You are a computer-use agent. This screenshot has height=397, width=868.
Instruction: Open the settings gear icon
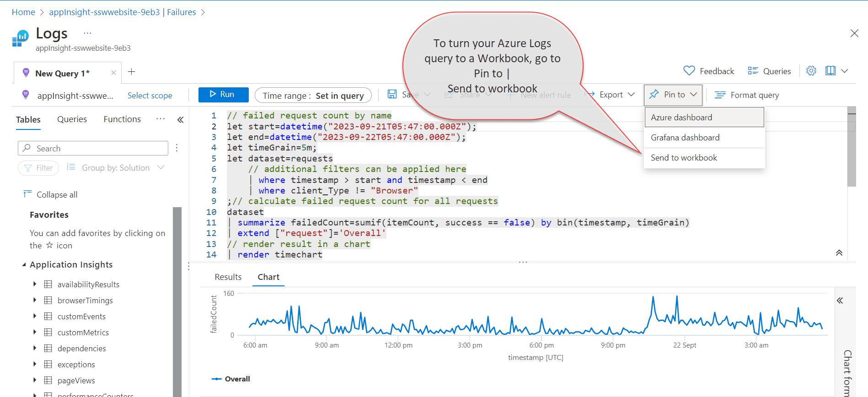point(811,71)
